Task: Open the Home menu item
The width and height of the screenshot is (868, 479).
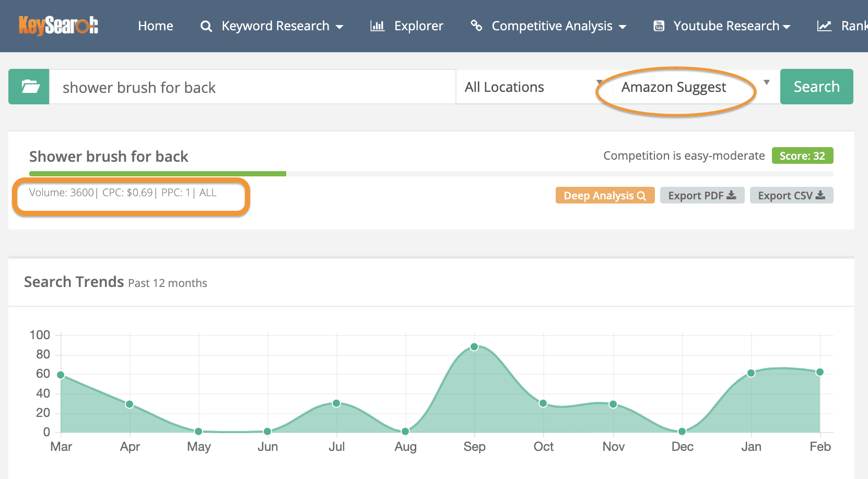Action: coord(155,26)
